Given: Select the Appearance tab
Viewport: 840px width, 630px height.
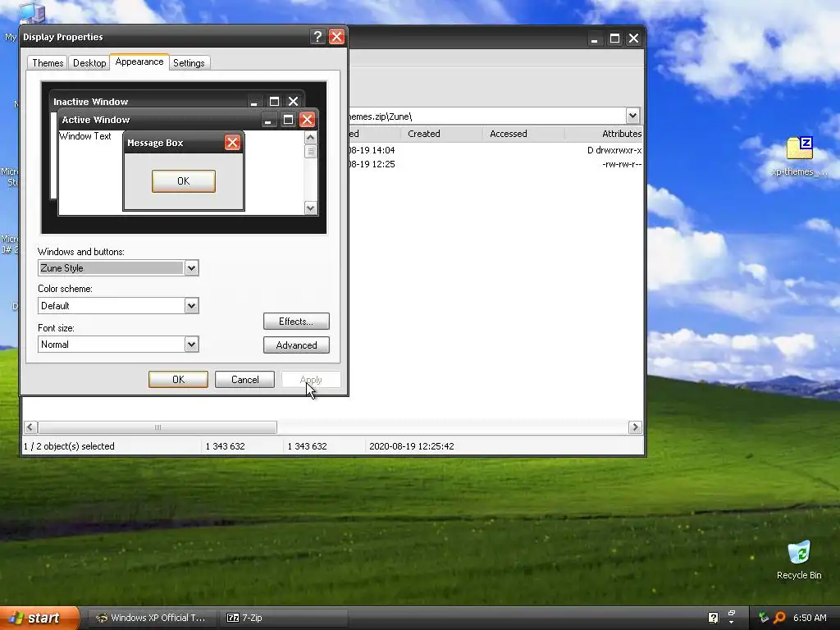Looking at the screenshot, I should (x=139, y=62).
